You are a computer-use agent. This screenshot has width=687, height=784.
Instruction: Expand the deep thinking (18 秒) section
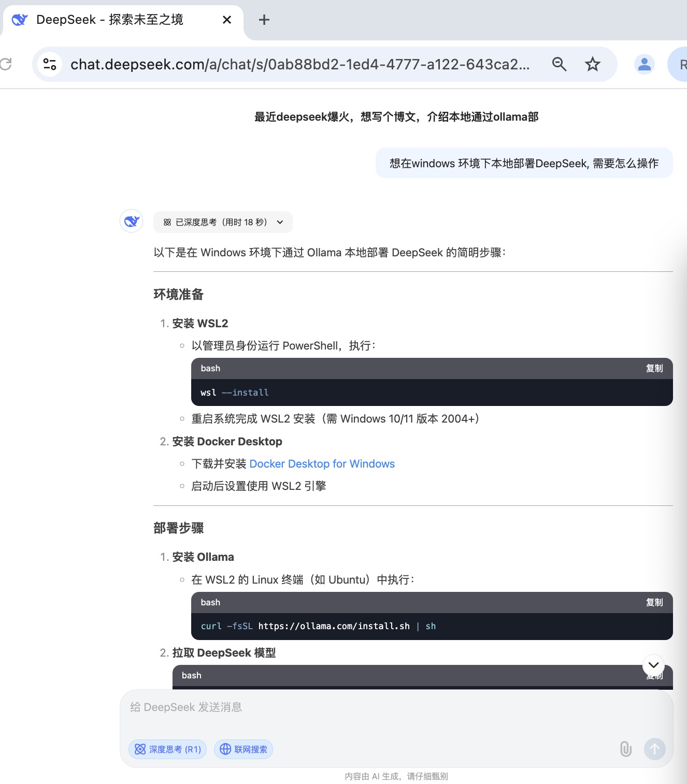[223, 222]
